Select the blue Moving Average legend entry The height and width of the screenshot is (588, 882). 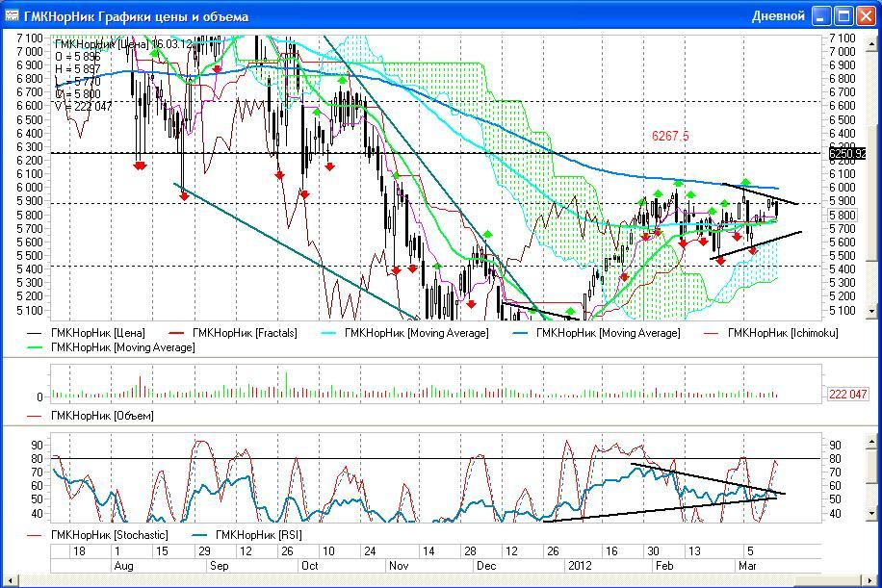[x=596, y=333]
